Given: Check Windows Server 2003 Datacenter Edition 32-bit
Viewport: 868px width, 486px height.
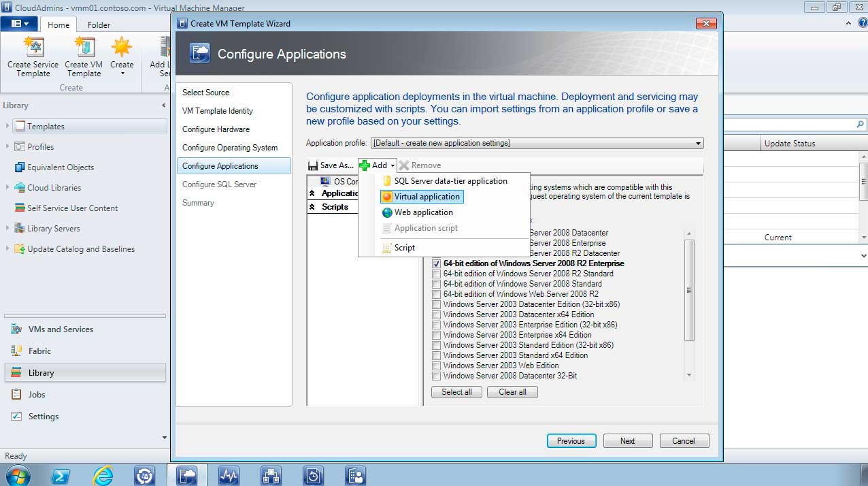Looking at the screenshot, I should click(437, 304).
